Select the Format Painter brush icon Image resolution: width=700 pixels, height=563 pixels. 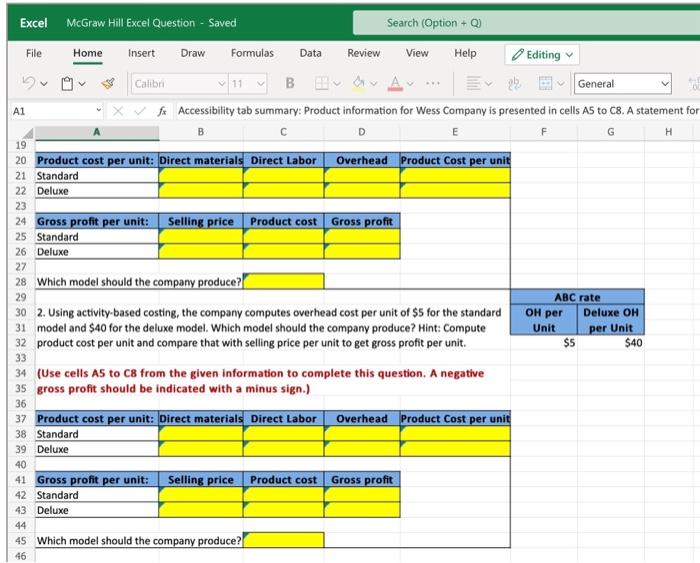coord(108,83)
